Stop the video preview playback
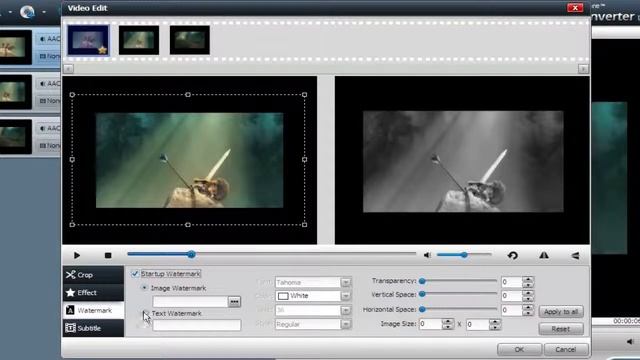640x360 pixels. click(108, 256)
